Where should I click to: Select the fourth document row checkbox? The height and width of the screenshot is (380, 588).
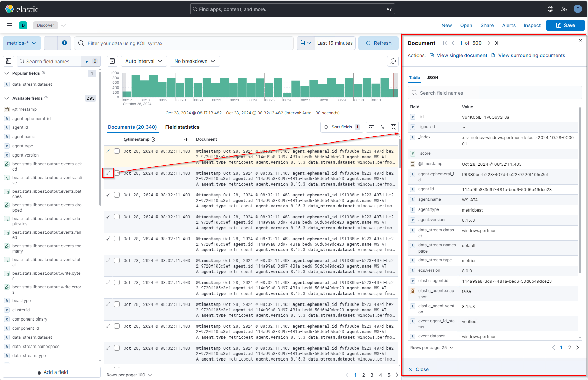[x=117, y=217]
